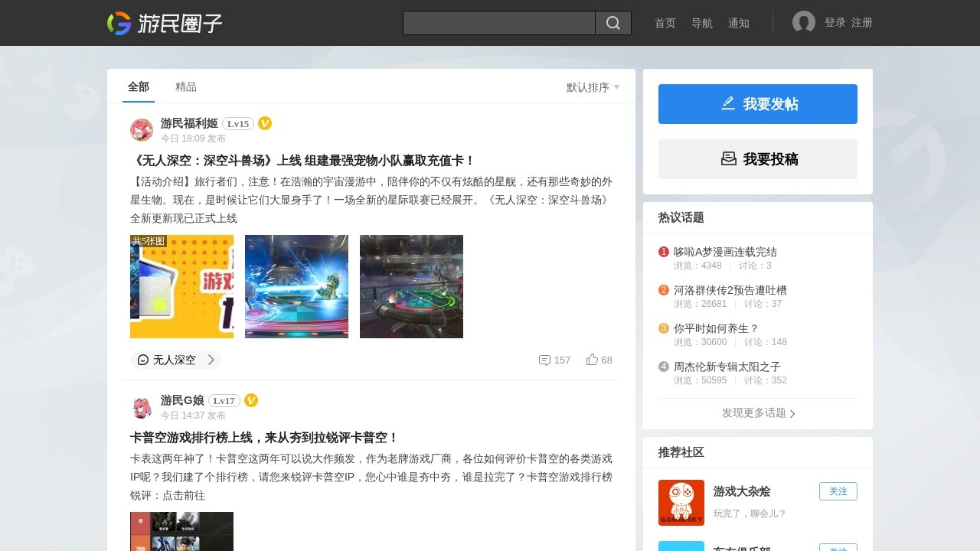Open topic 河洛群侠传2预告遭吐槽
The height and width of the screenshot is (551, 980).
[730, 290]
